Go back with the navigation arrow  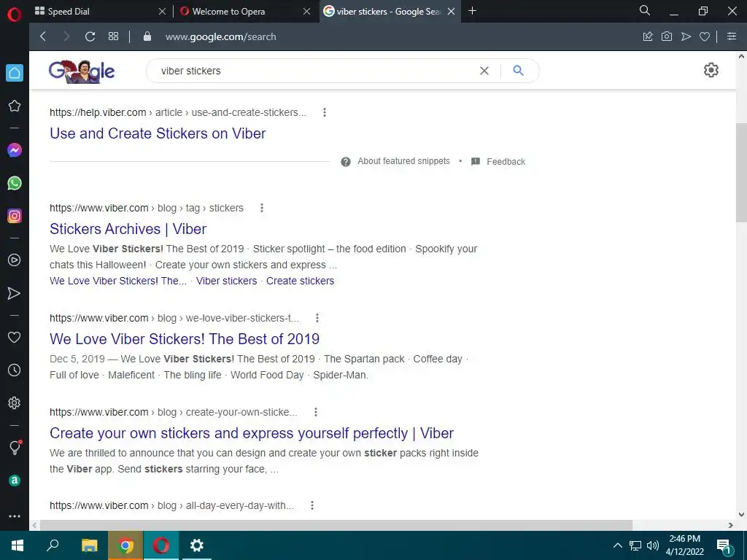43,36
